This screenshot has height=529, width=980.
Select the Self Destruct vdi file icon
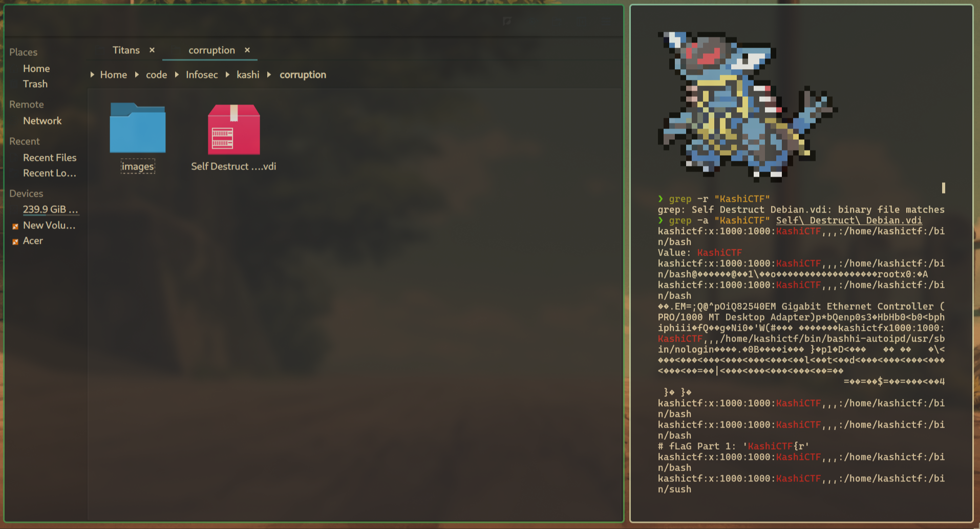point(233,129)
